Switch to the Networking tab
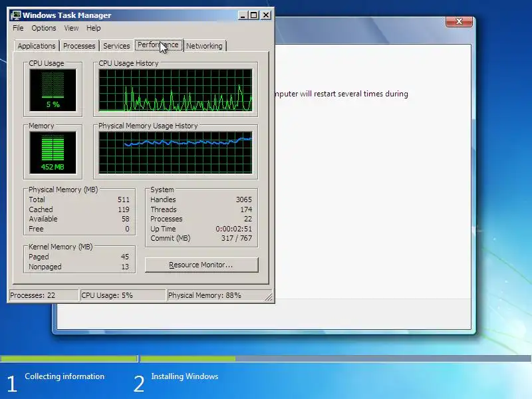The height and width of the screenshot is (399, 532). [x=204, y=46]
